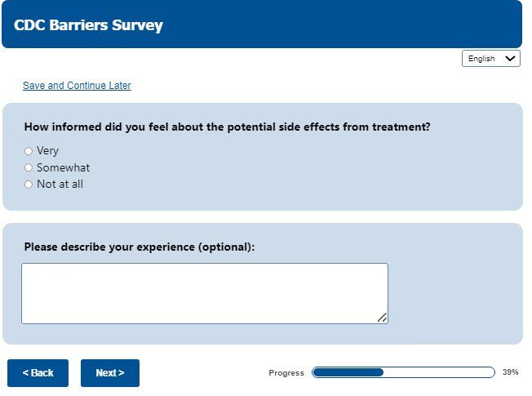
Task: Go to the previous page with Back
Action: click(x=38, y=373)
